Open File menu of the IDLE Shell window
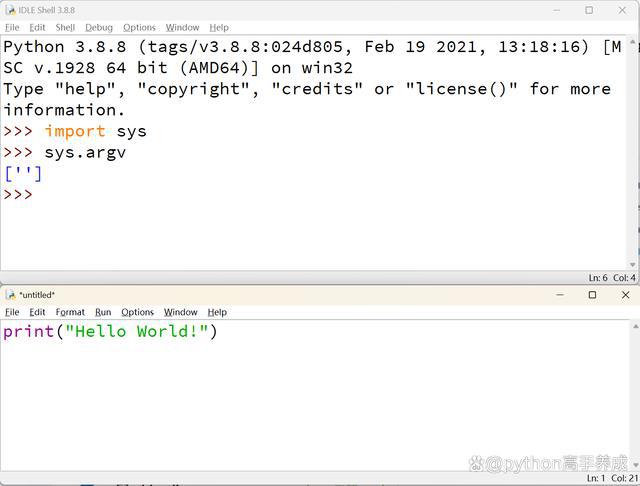The image size is (640, 486). tap(12, 28)
